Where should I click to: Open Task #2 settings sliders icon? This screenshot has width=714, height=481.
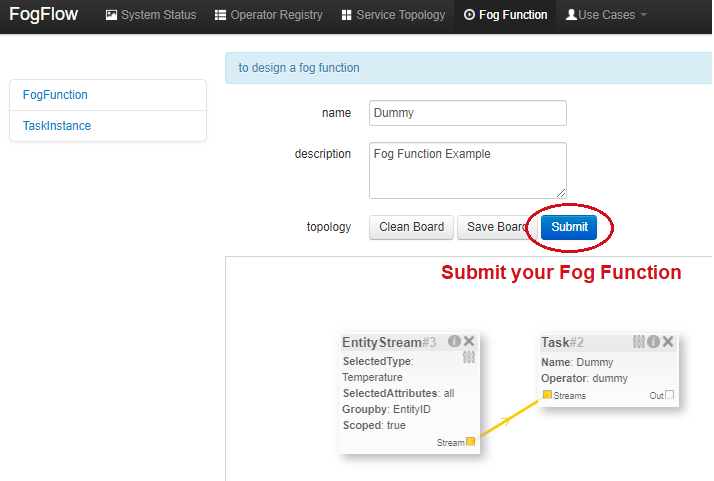pos(639,341)
